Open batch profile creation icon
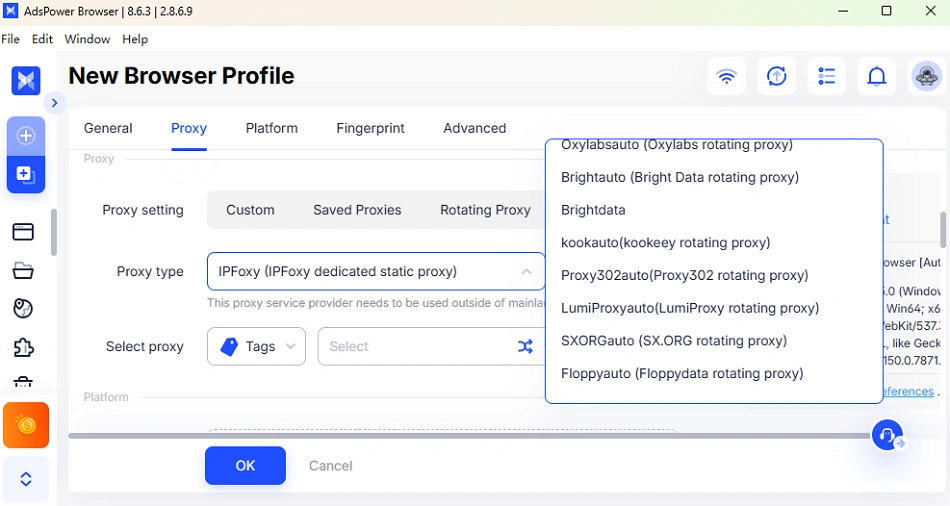Image resolution: width=950 pixels, height=506 pixels. coord(25,175)
